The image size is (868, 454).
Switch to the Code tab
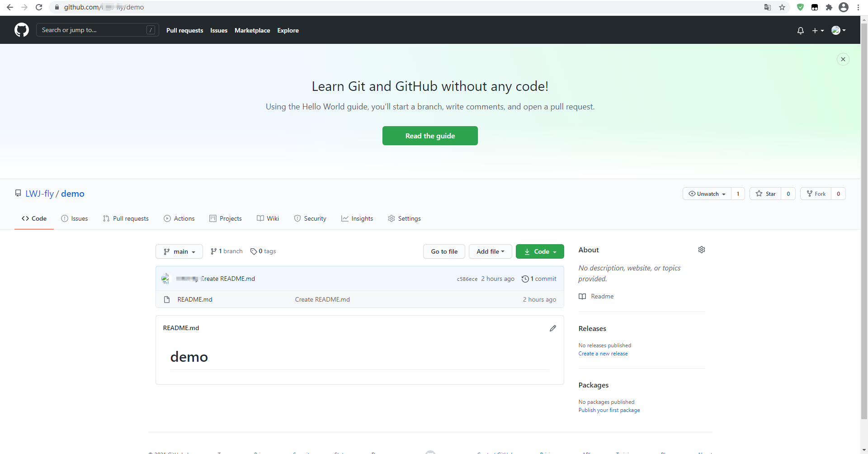click(x=34, y=218)
